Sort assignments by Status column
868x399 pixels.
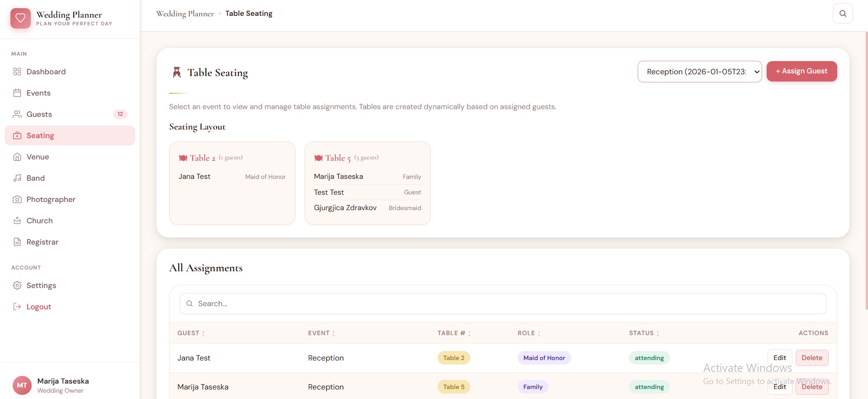pos(644,333)
